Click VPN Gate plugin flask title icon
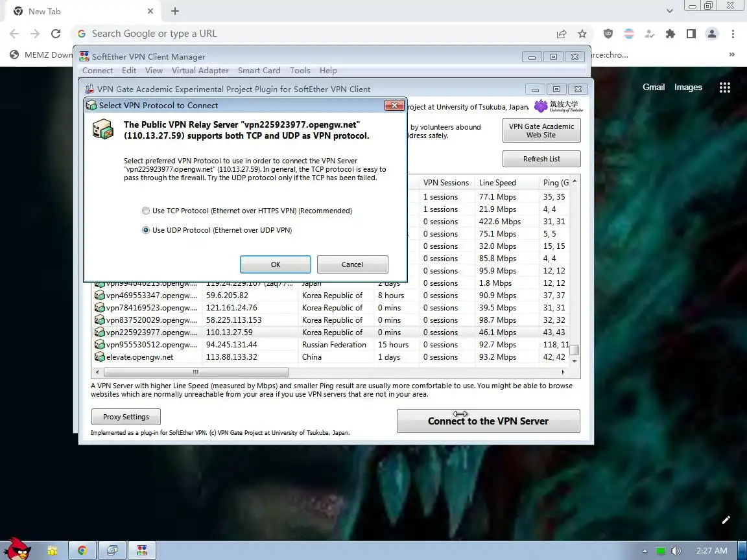Image resolution: width=747 pixels, height=560 pixels. 89,89
